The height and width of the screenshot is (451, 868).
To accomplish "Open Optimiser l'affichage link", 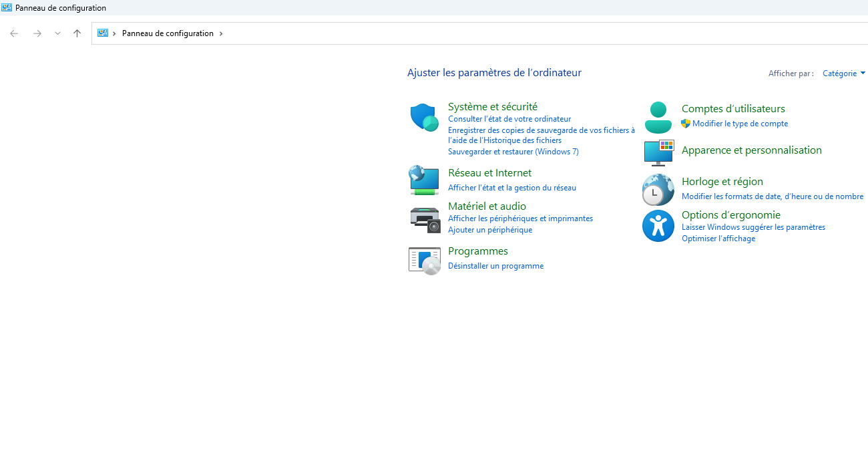I will pos(718,239).
